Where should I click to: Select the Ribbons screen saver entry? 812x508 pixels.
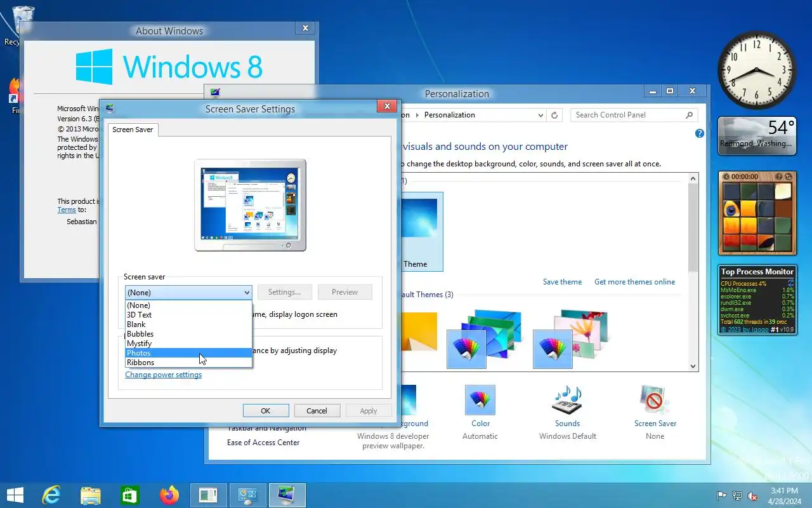[188, 363]
